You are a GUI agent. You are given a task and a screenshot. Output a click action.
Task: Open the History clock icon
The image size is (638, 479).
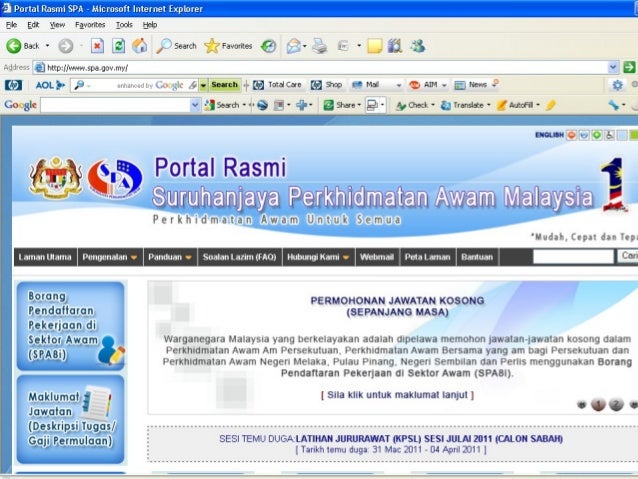click(x=268, y=46)
